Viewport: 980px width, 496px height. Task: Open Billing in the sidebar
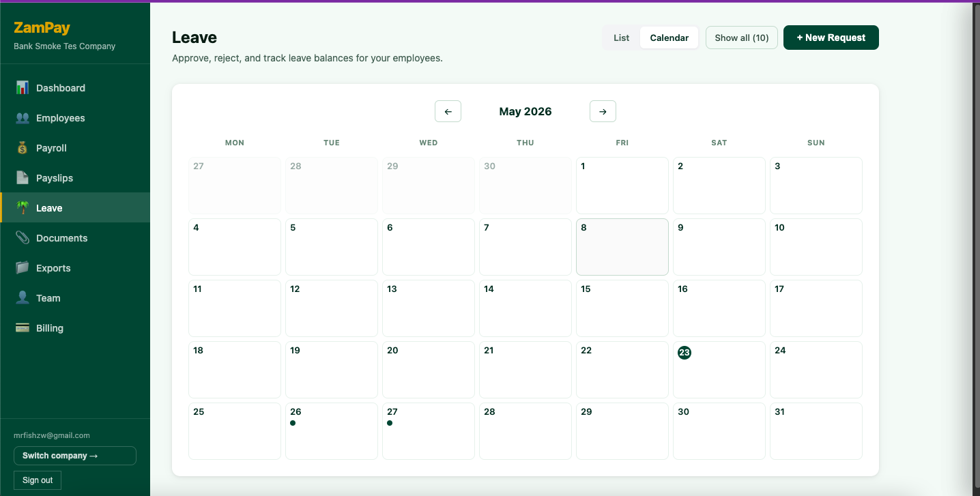[75, 328]
